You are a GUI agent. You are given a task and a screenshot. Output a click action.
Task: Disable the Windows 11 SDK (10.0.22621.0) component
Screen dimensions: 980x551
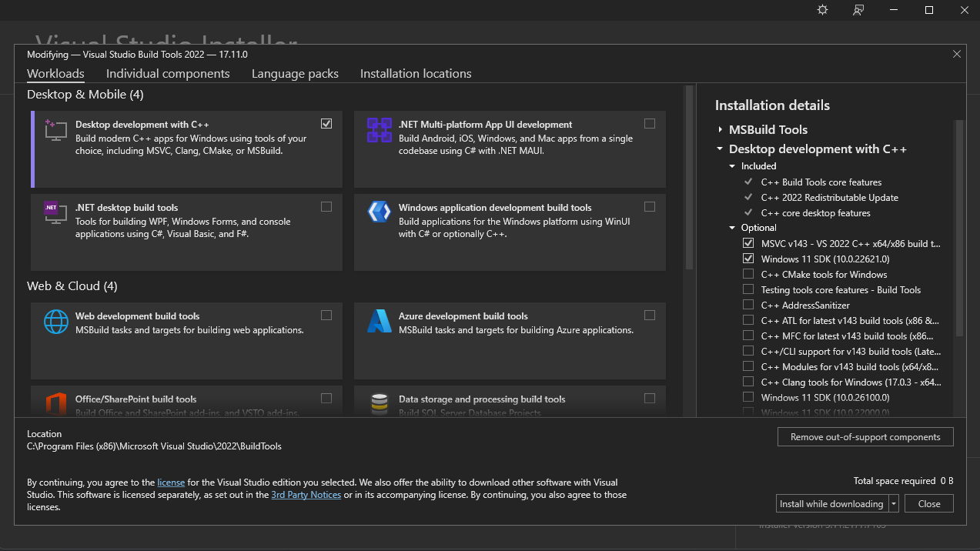(748, 259)
